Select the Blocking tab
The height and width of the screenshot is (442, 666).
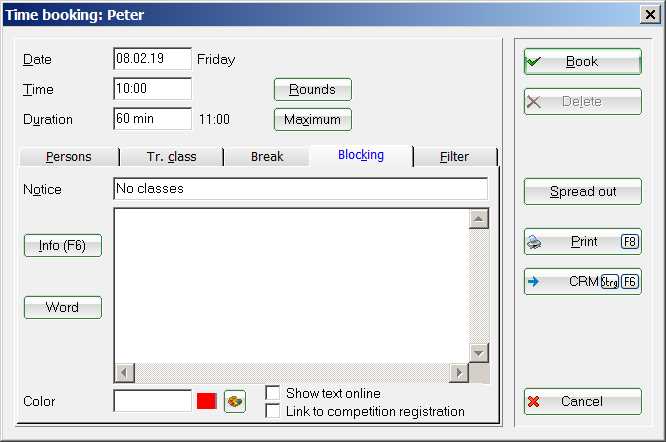tap(361, 155)
